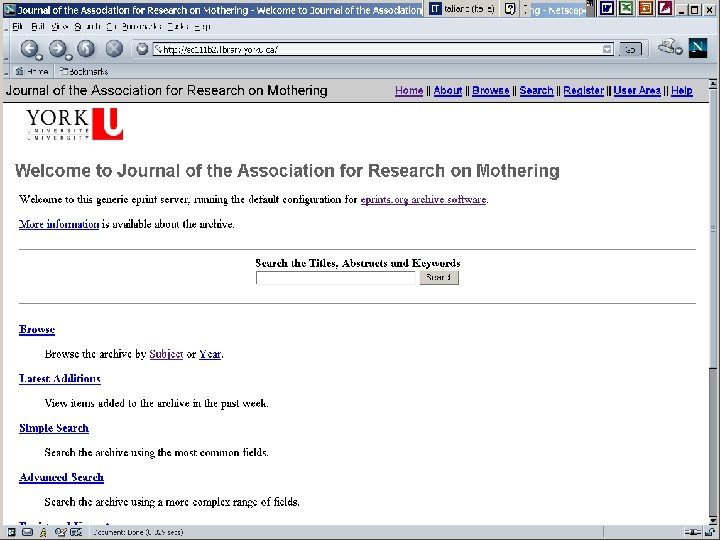Follow the Register link in page header
This screenshot has height=540, width=720.
[584, 90]
